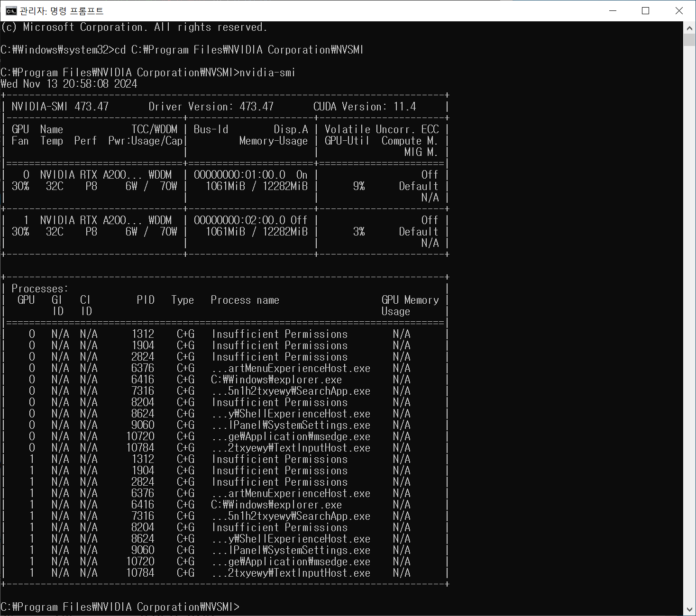Click the 'Driver Version: 473.47' text
Screen dimensions: 696x616
point(211,107)
